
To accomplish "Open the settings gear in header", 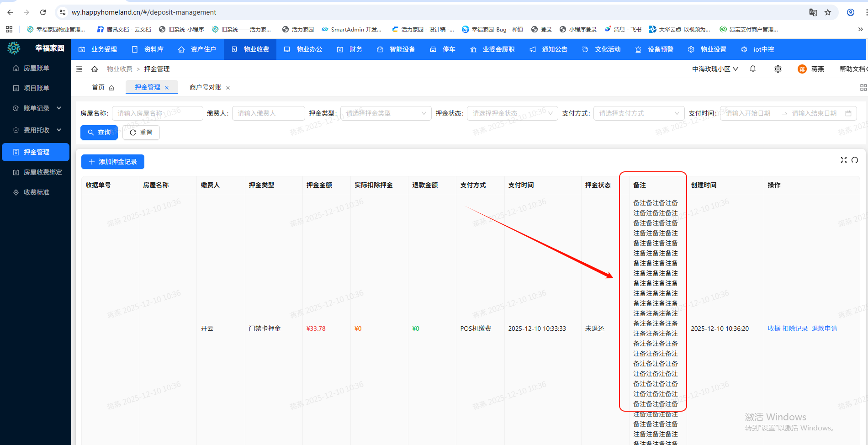I will tap(778, 69).
